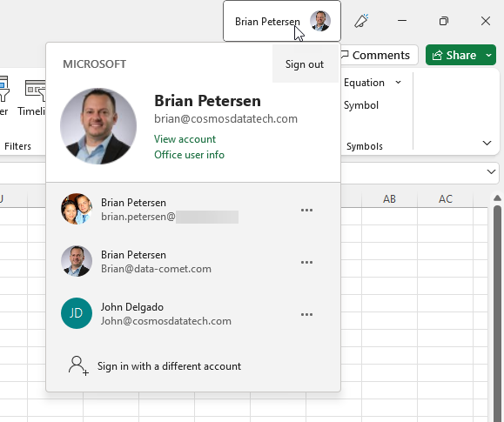Select column AB header
This screenshot has height=422, width=504.
coord(389,199)
